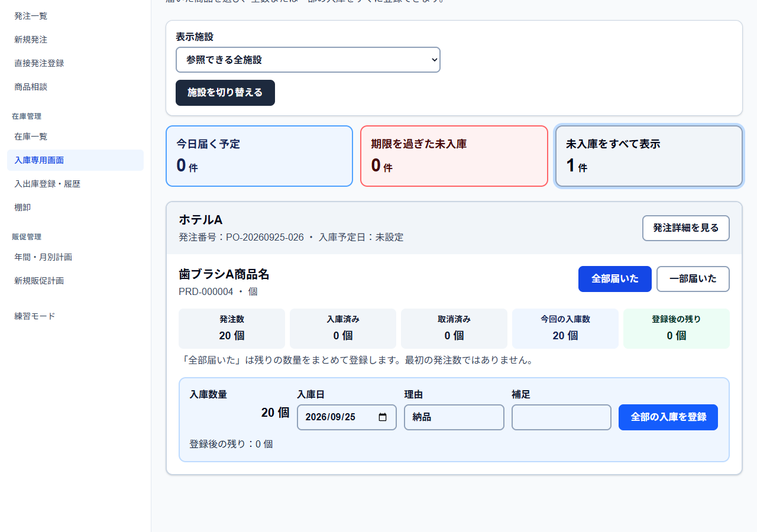Select the 期限を過ぎた未入庫 card
The image size is (757, 532).
pyautogui.click(x=454, y=156)
